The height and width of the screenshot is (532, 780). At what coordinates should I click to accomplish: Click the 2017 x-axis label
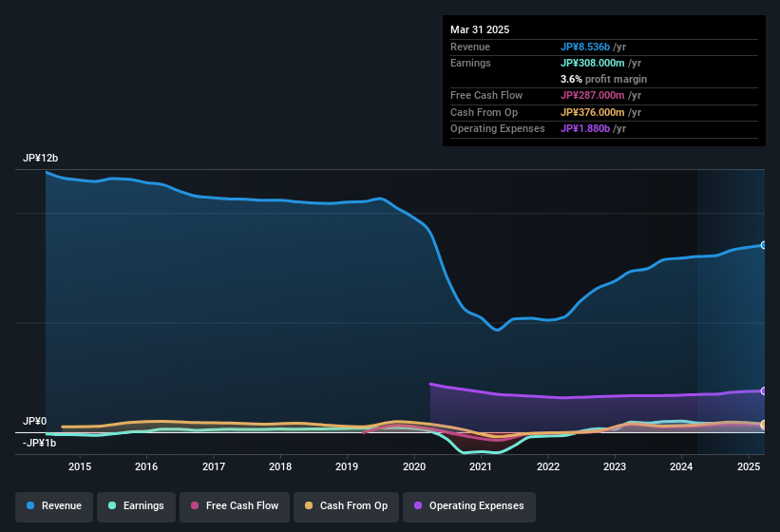click(214, 466)
